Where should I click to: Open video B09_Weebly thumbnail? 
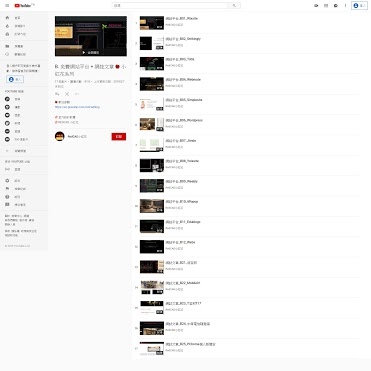coord(152,186)
